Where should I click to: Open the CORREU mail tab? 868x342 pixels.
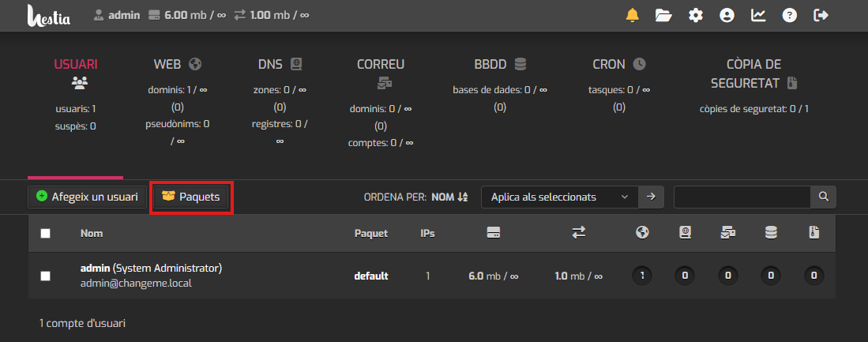[x=381, y=64]
